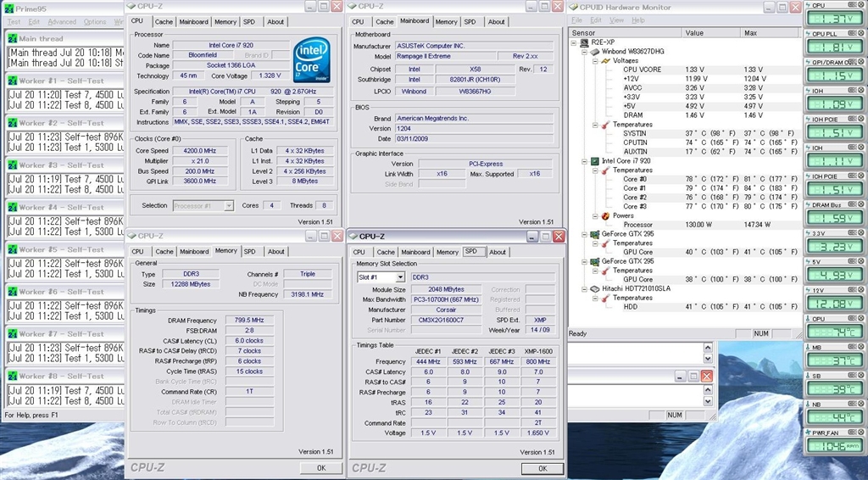Click the Worker #1 Self-Test window icon
This screenshot has width=868, height=480.
tap(12, 81)
